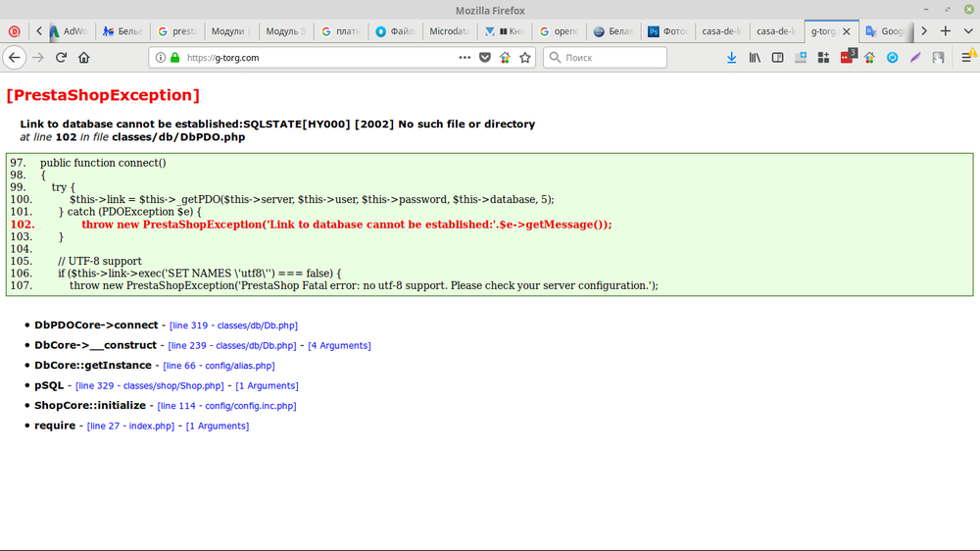
Task: Save page to Pocket
Action: (x=485, y=58)
